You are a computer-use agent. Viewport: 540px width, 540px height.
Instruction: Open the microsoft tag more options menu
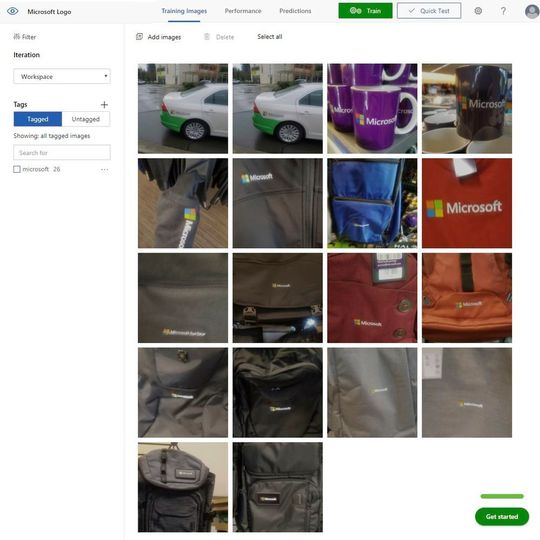point(105,169)
